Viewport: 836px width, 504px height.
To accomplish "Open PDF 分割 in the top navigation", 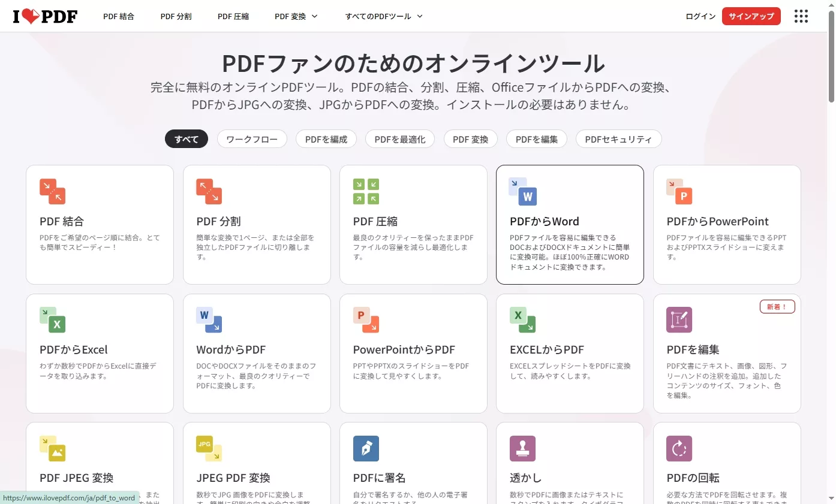I will (176, 16).
